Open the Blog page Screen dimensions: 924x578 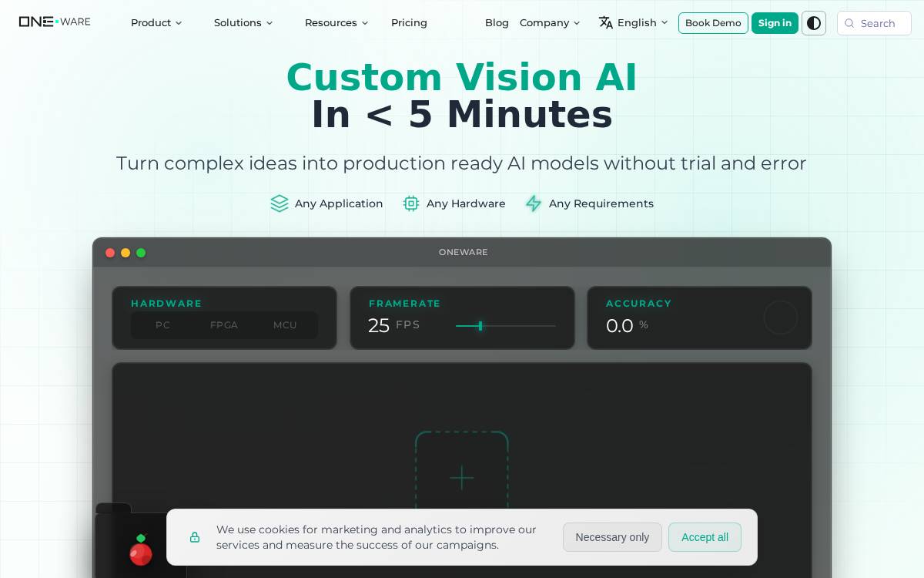tap(497, 22)
